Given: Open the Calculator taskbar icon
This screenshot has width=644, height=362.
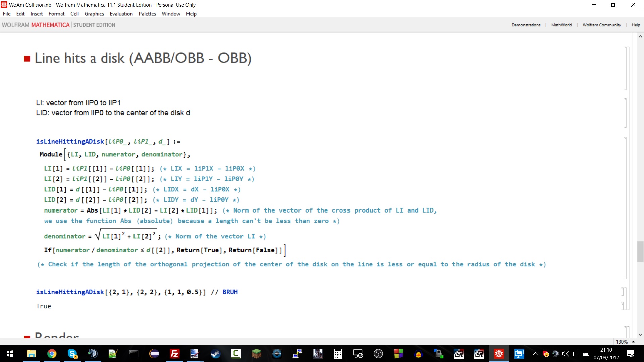Looking at the screenshot, I should coord(338,354).
